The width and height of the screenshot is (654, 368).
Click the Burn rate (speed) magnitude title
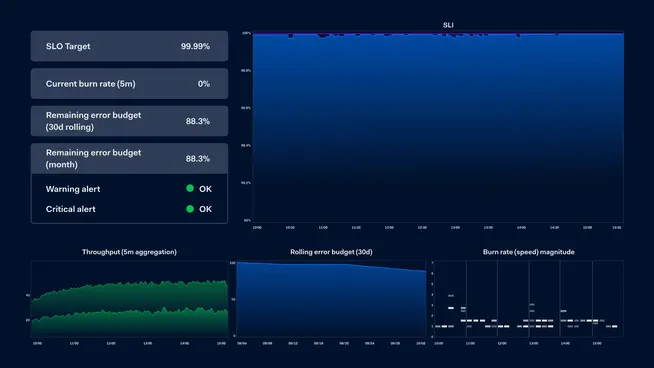pos(528,252)
